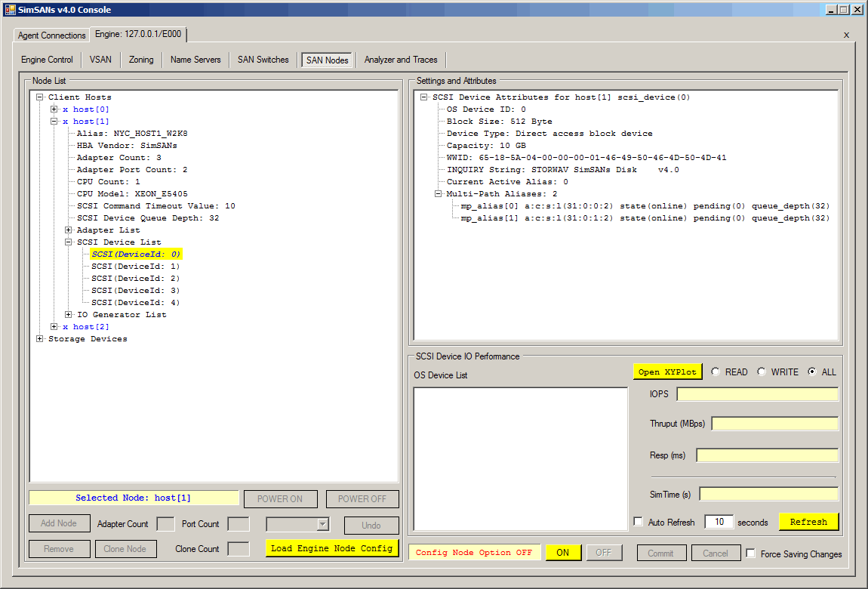Image resolution: width=868 pixels, height=589 pixels.
Task: Click Load Engine Node Config button
Action: (331, 548)
